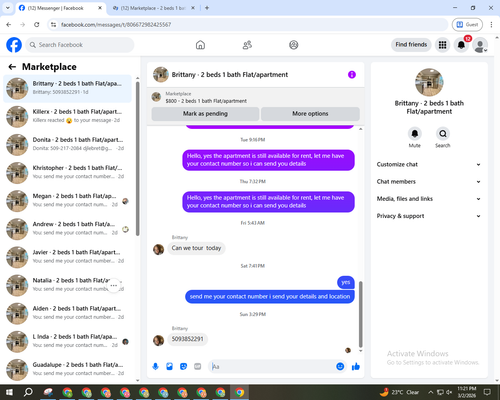Open L Inda conversation
The image size is (500, 400).
point(67,342)
